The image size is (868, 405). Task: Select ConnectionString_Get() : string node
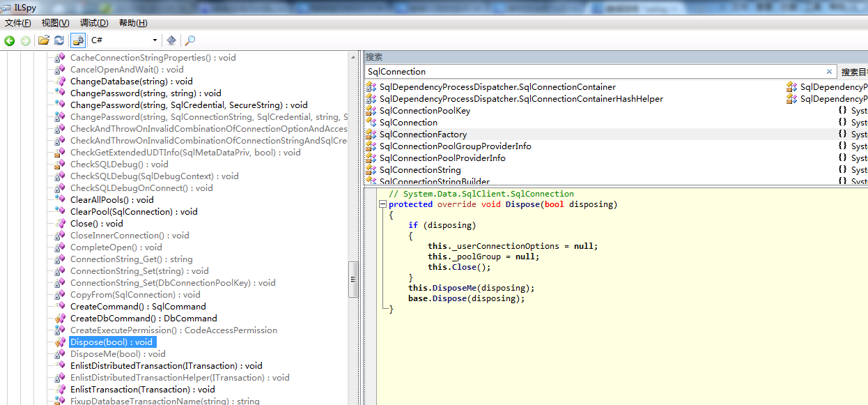[x=132, y=259]
